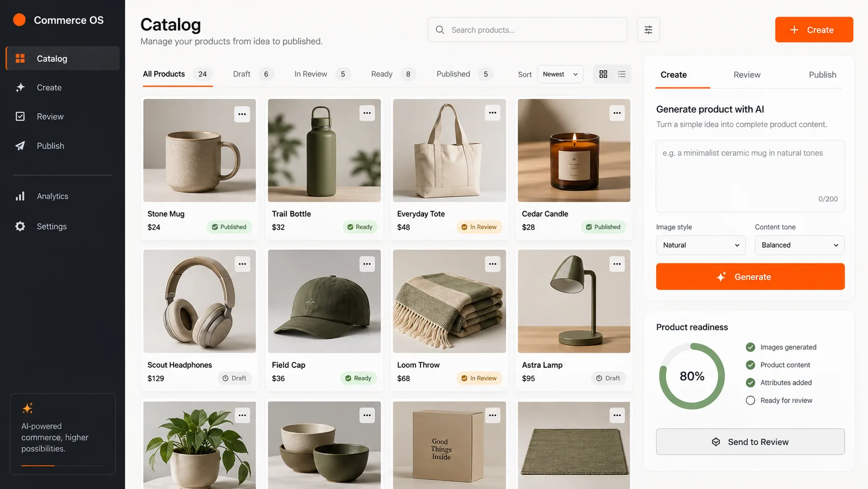Click the Published badge on Stone Mug

pyautogui.click(x=229, y=227)
